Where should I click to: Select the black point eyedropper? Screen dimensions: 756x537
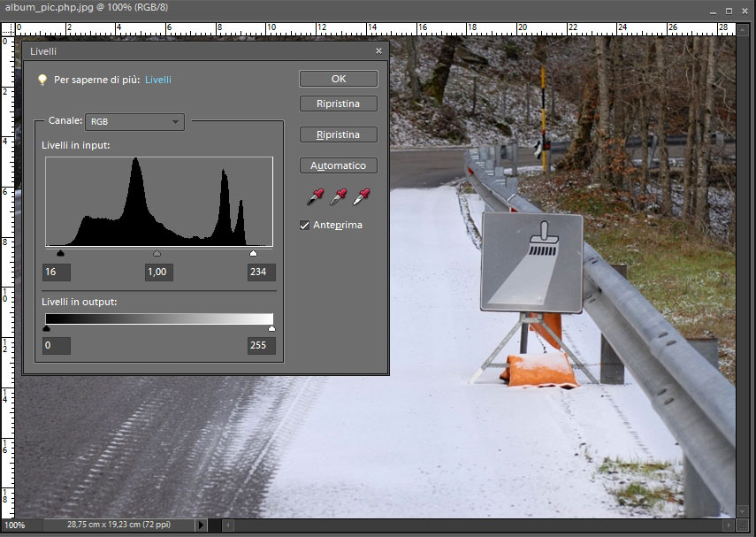317,196
